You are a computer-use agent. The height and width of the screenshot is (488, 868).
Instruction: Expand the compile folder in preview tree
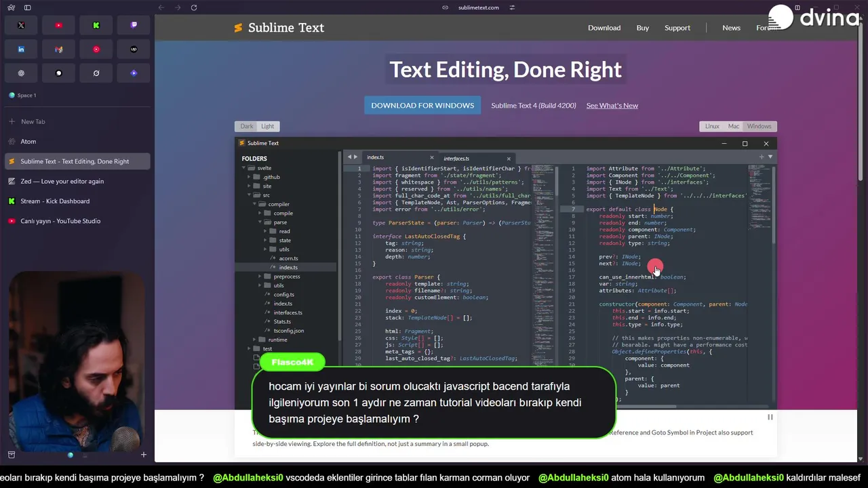click(x=260, y=213)
